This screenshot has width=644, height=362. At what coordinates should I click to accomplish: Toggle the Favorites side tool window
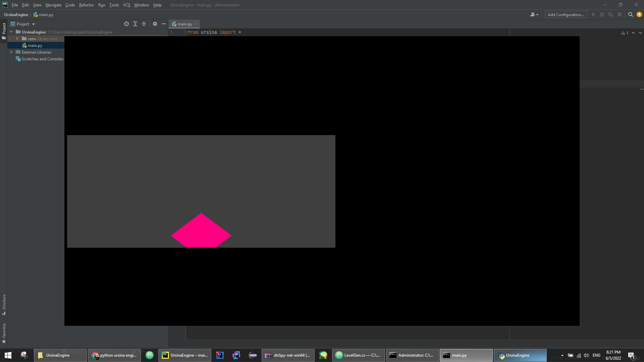click(4, 333)
